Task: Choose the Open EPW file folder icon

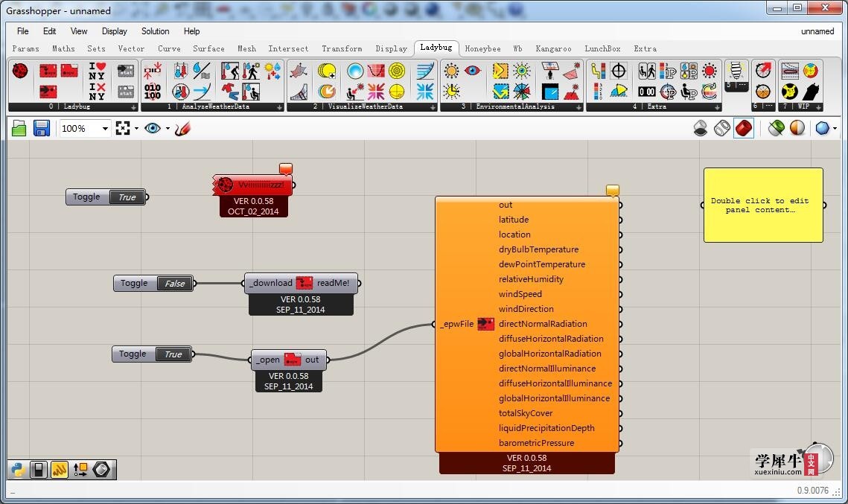Action: coord(69,71)
